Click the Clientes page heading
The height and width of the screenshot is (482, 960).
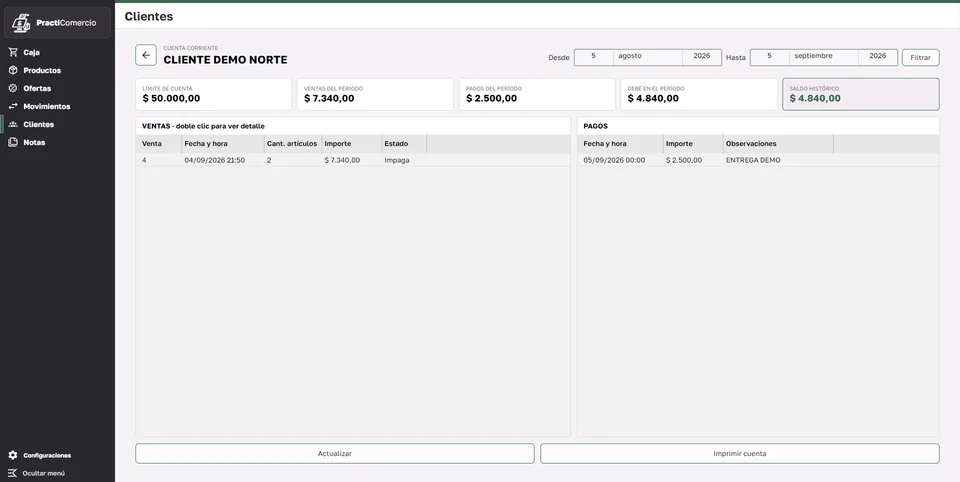point(149,17)
